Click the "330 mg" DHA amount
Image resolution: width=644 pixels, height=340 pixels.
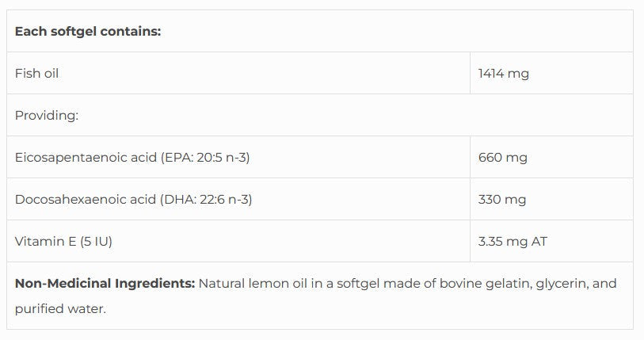pyautogui.click(x=502, y=200)
